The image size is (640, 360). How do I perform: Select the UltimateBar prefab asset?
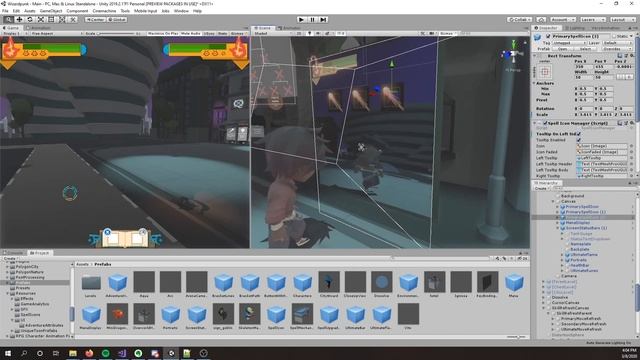point(355,316)
